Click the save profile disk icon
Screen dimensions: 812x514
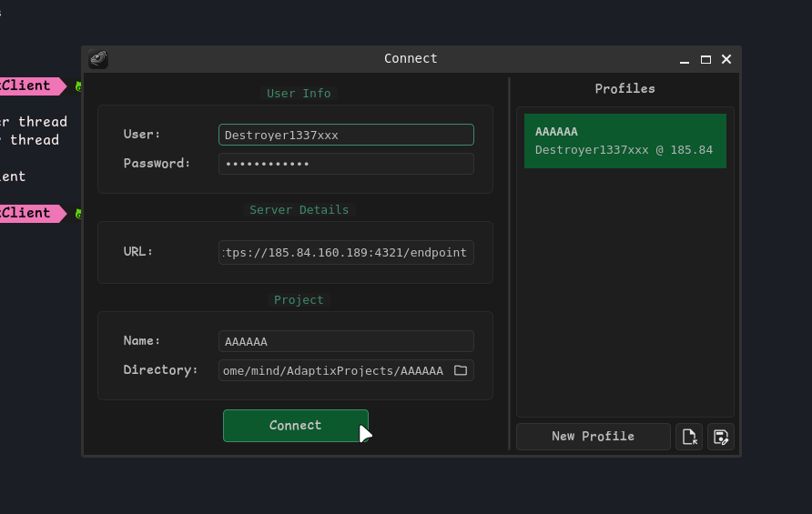point(721,437)
